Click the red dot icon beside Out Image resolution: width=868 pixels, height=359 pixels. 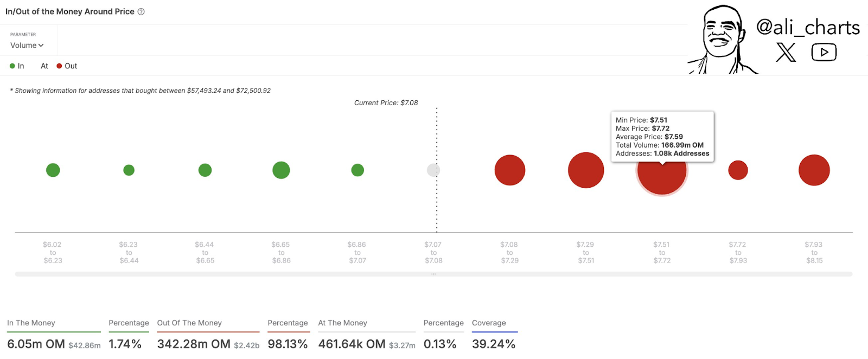[x=59, y=65]
